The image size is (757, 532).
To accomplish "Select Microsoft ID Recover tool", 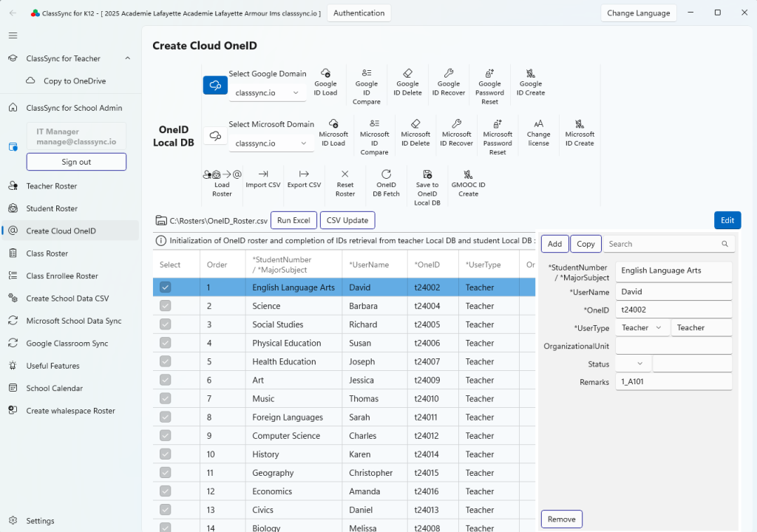I will (456, 133).
